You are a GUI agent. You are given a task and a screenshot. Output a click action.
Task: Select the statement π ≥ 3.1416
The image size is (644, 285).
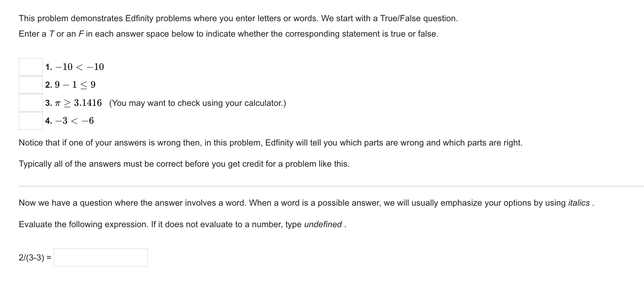[x=73, y=103]
